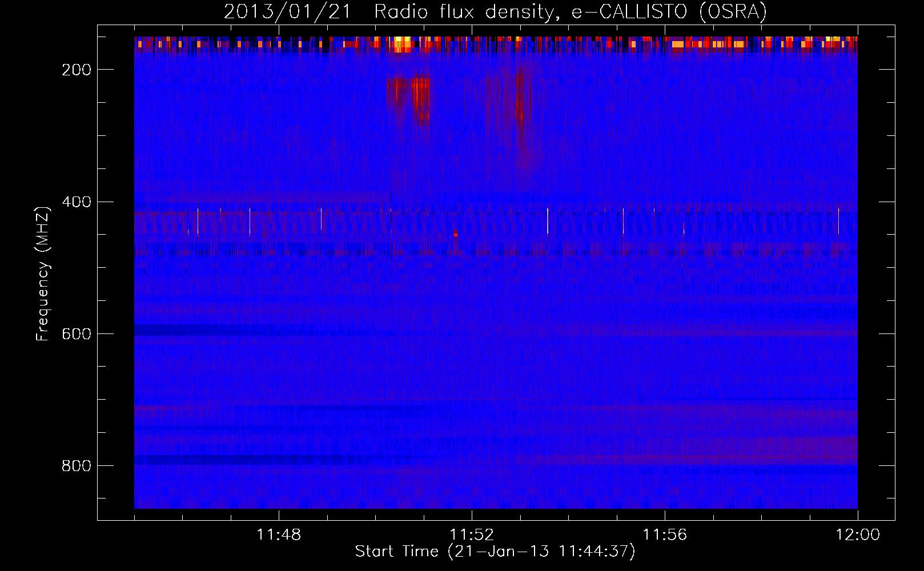Click the 'Start Time (21-Jan-13 11:44:37)' label
Viewport: 924px width, 571px height.
pyautogui.click(x=495, y=552)
